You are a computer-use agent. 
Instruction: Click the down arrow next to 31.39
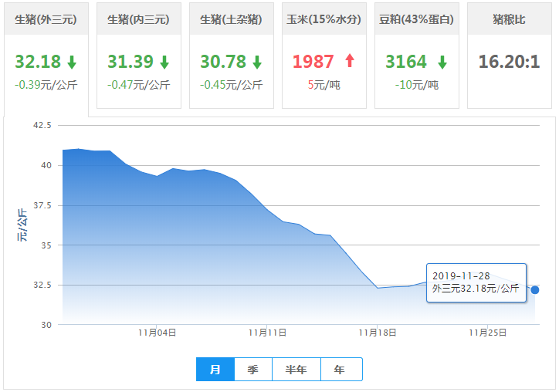coord(164,63)
